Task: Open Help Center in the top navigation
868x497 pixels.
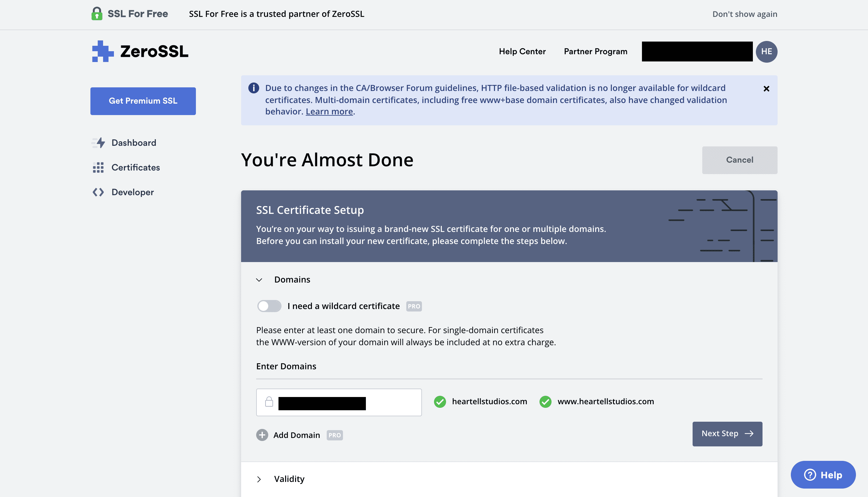Action: click(522, 52)
